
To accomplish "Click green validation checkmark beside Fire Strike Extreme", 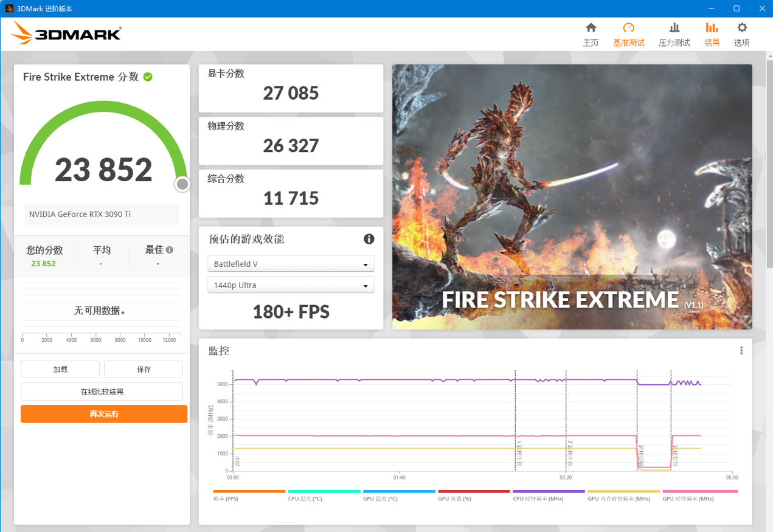I will (148, 77).
